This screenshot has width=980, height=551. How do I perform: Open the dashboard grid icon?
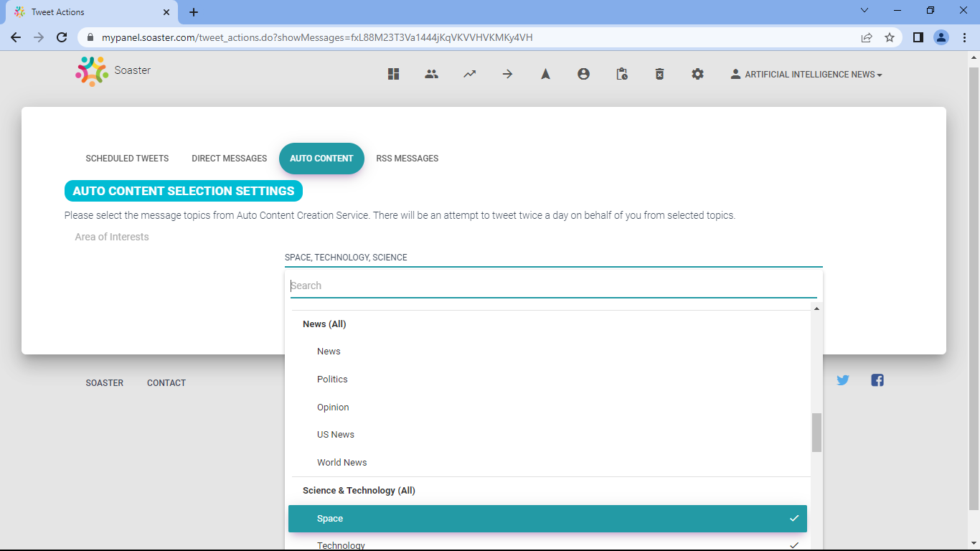click(393, 74)
